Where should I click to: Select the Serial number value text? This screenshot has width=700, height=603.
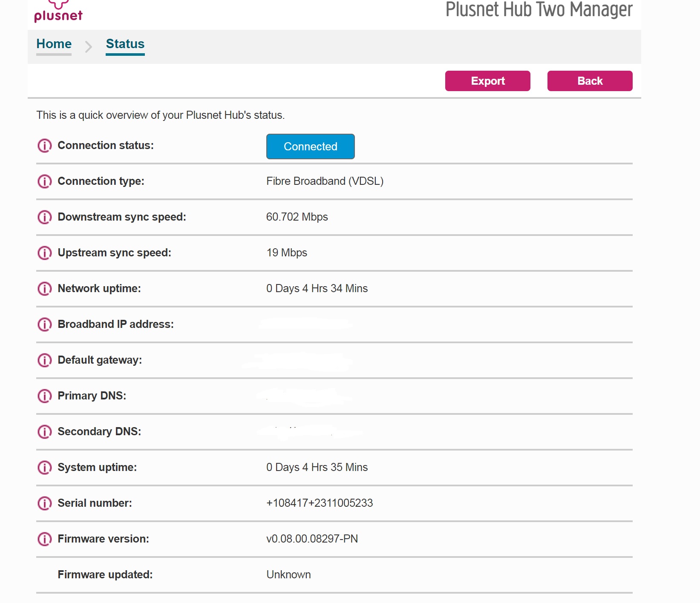320,503
